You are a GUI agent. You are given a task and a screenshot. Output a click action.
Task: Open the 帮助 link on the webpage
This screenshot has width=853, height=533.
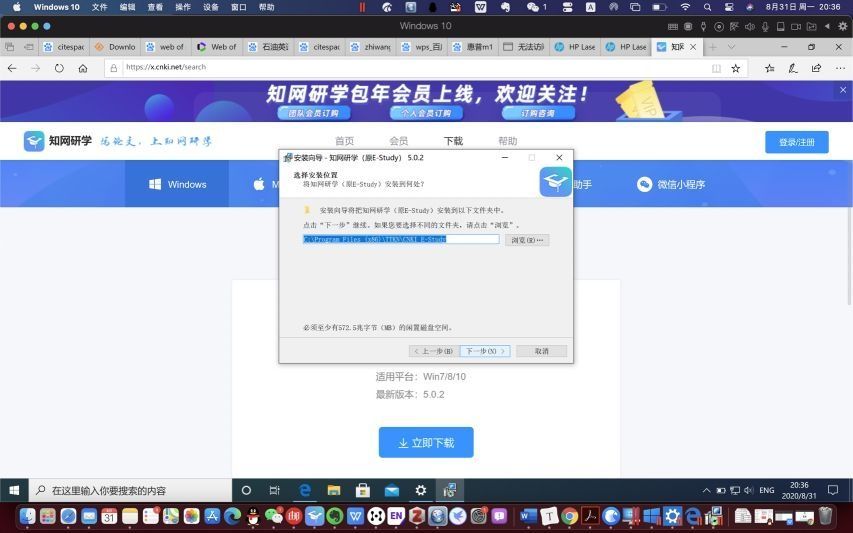click(x=508, y=141)
